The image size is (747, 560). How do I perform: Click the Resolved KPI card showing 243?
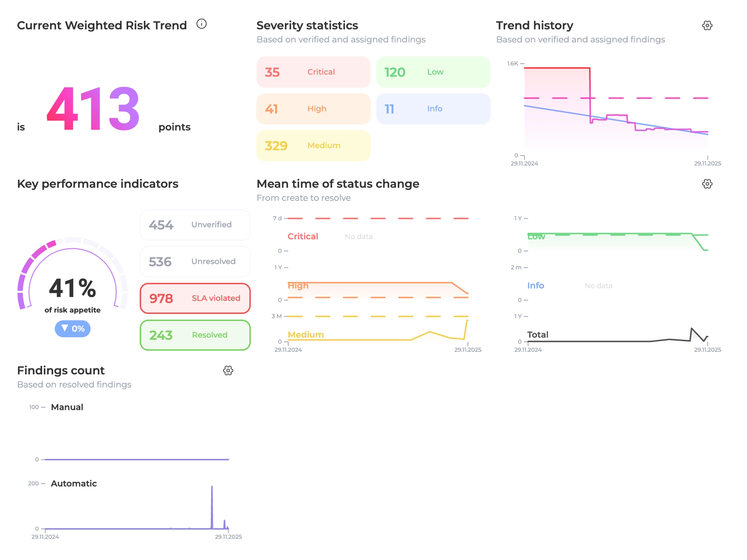[195, 335]
